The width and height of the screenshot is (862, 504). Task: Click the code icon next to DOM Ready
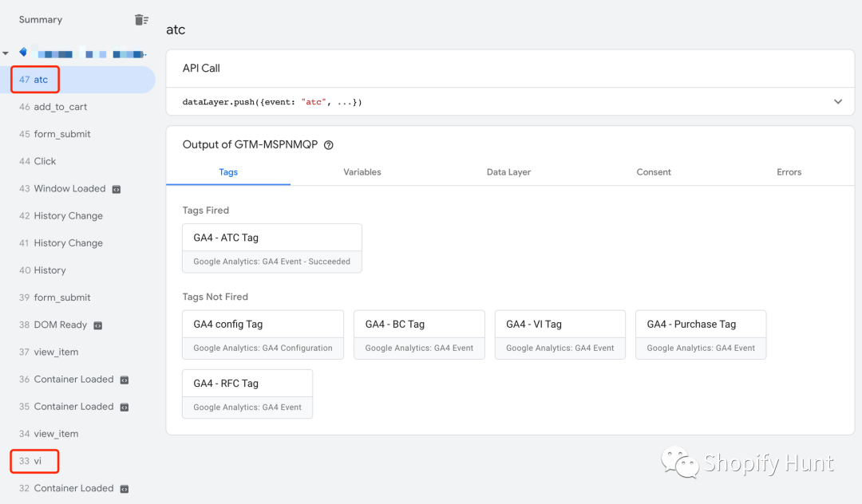tap(98, 325)
